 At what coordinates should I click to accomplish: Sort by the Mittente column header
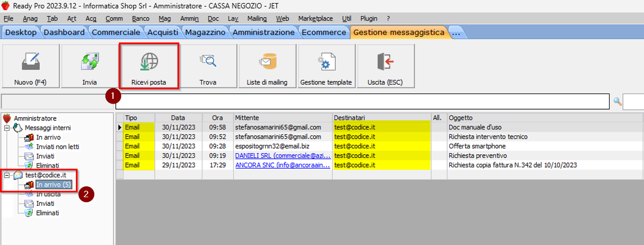[x=282, y=117]
